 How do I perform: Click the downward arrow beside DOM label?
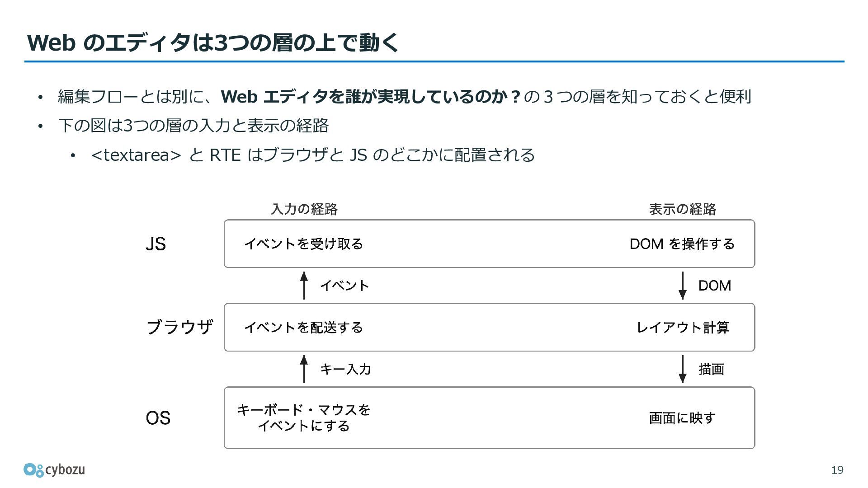pos(683,285)
